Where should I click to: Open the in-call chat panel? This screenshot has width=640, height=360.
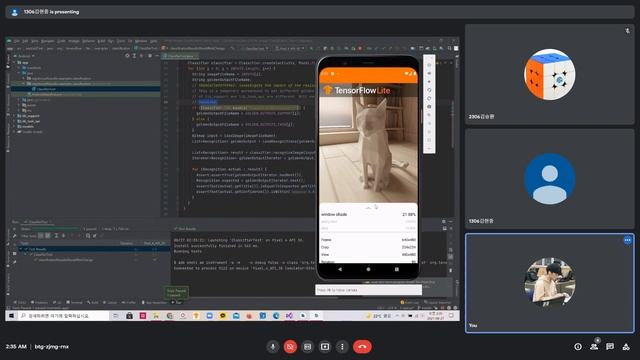click(x=610, y=347)
